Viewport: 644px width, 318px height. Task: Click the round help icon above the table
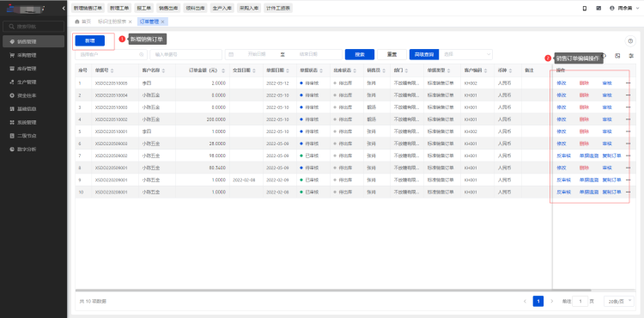click(x=629, y=41)
